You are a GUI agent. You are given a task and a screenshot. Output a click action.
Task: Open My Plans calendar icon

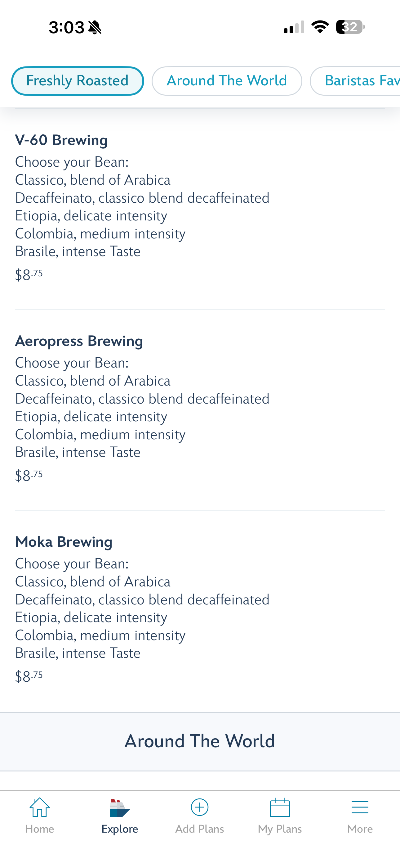coord(280,807)
